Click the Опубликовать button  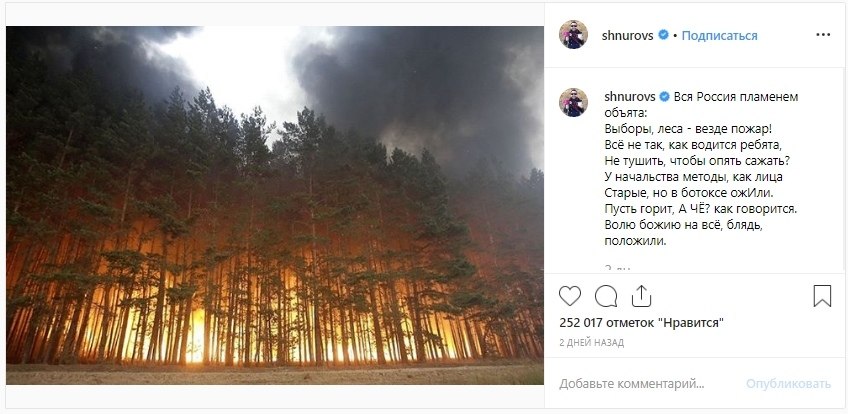[788, 384]
